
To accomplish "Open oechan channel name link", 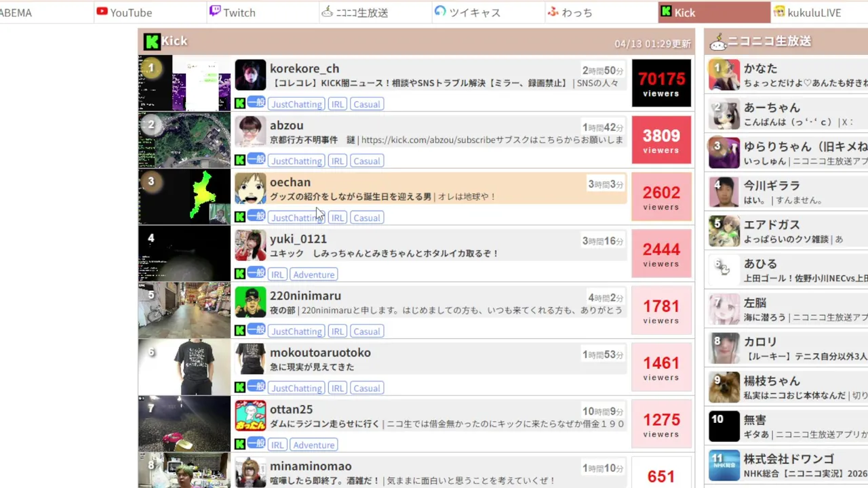I will click(x=290, y=182).
